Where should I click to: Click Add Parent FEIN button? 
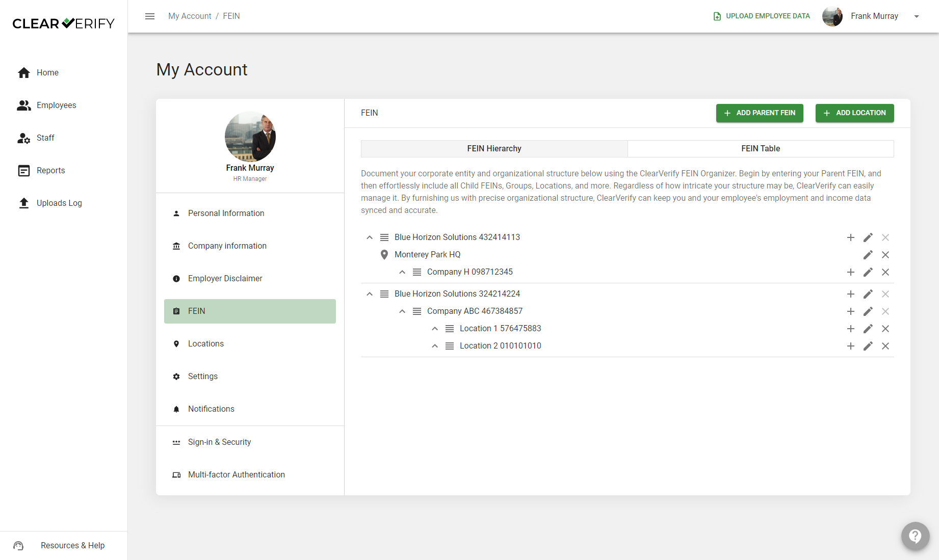[760, 113]
